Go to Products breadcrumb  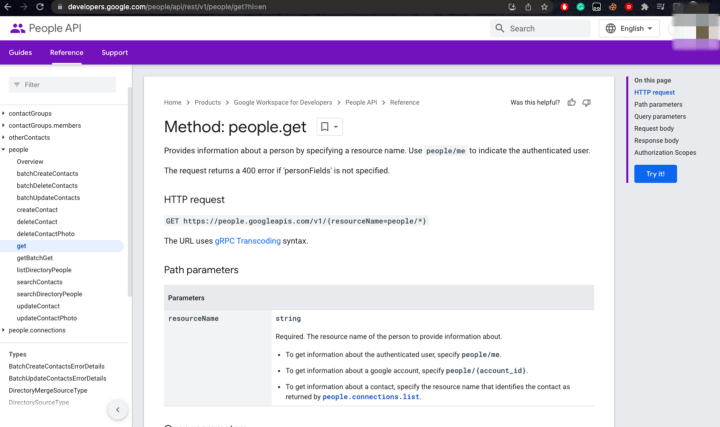click(208, 102)
